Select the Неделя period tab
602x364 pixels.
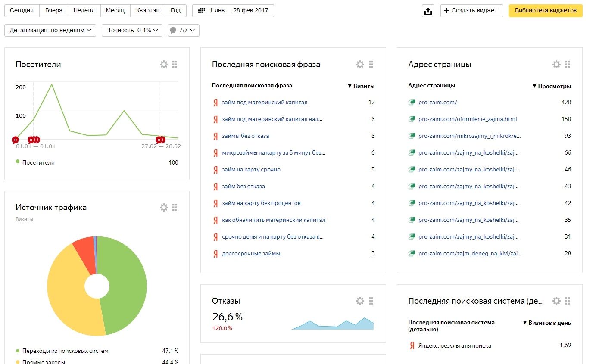[84, 11]
